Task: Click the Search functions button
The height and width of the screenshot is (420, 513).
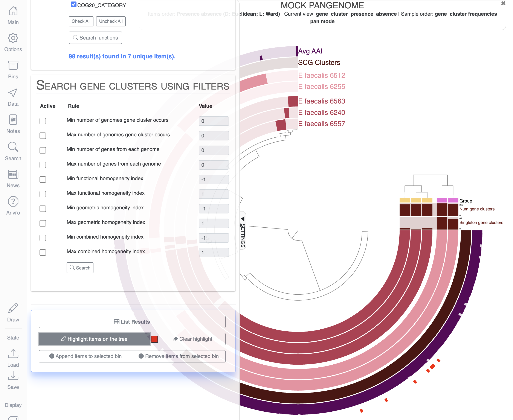Action: [95, 38]
